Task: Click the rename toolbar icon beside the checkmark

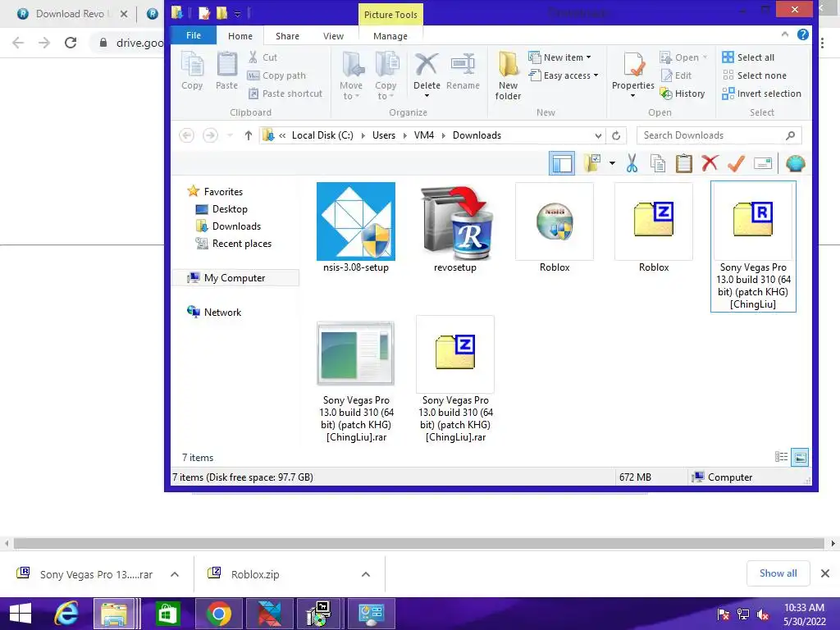Action: click(x=762, y=163)
